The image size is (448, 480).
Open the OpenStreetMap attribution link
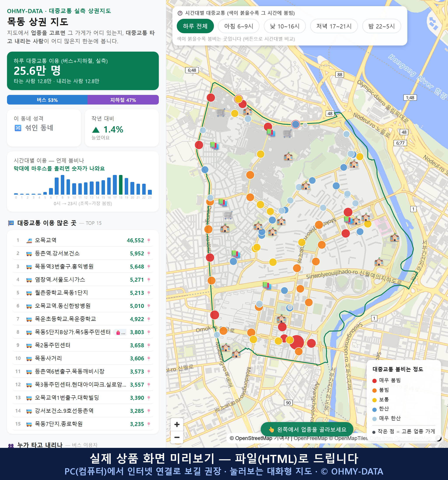tap(251, 438)
